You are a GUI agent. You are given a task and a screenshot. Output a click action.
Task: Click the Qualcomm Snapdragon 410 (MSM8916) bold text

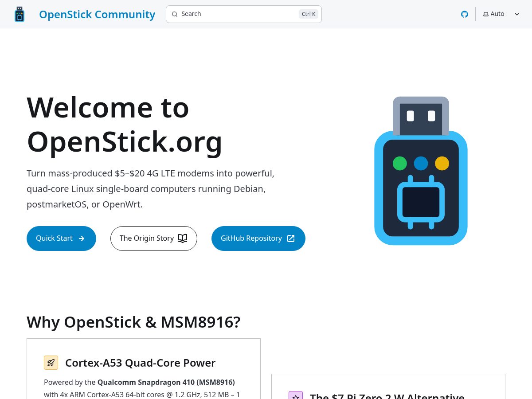166,382
